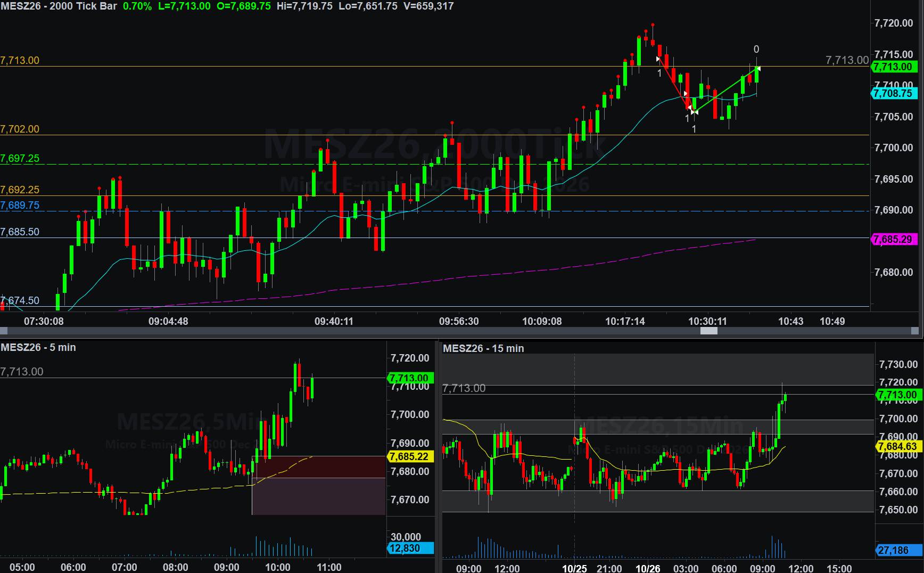Select the blue 7,689.75 dashed line label
The width and height of the screenshot is (924, 573).
pos(20,205)
